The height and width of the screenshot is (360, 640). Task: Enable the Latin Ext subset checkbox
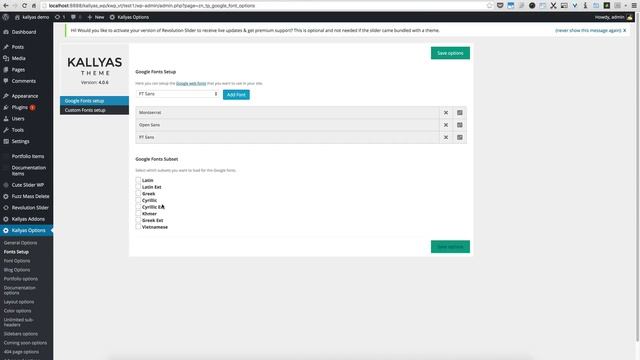point(138,187)
